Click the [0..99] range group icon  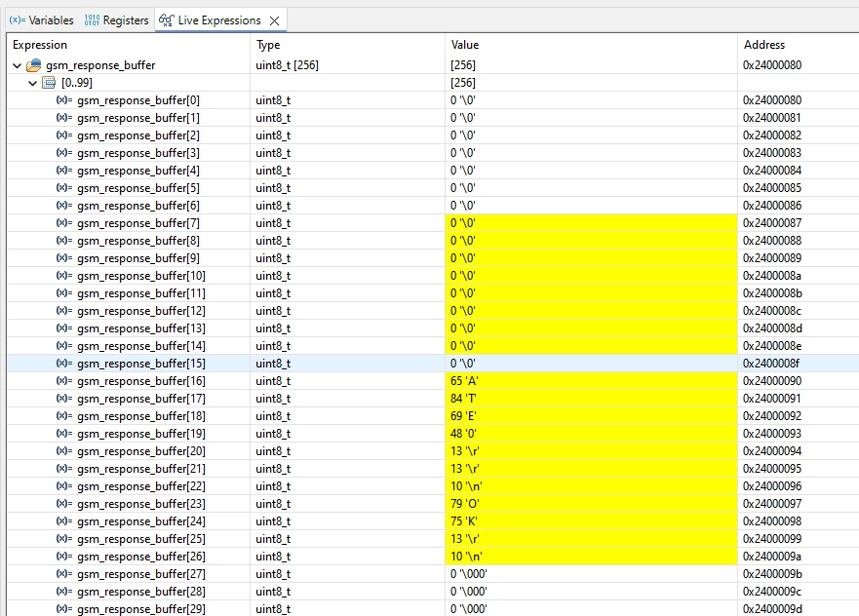[49, 83]
